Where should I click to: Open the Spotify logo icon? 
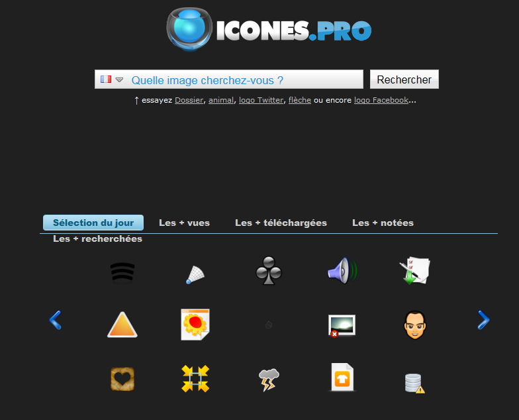[122, 273]
